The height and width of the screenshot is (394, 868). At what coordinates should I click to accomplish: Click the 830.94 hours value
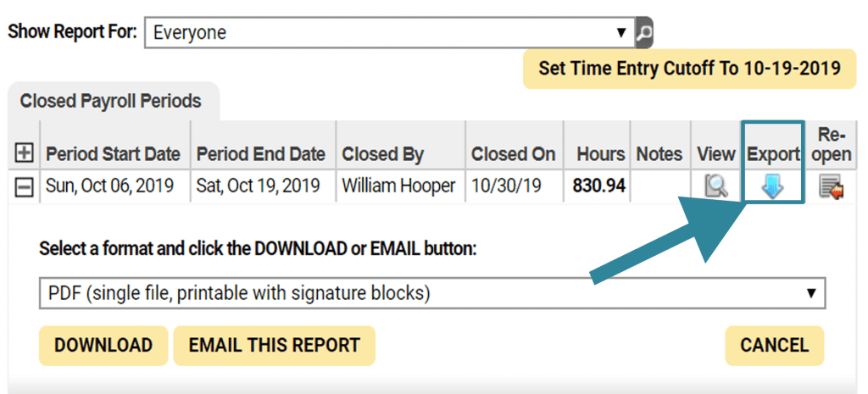pos(599,186)
